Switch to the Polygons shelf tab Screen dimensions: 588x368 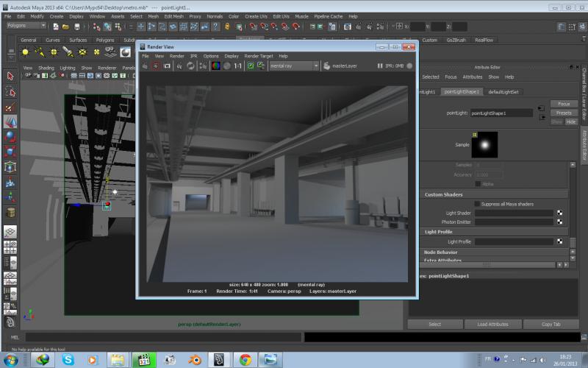click(x=105, y=40)
